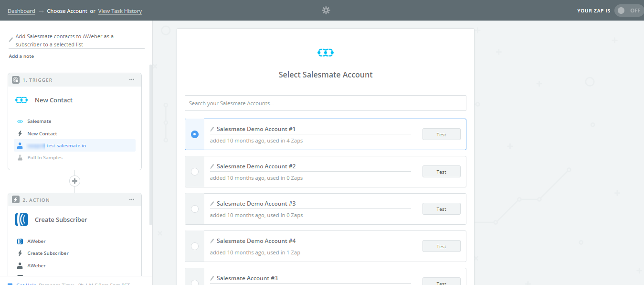
Task: Click the Search your Salesmate Accounts field
Action: (326, 103)
